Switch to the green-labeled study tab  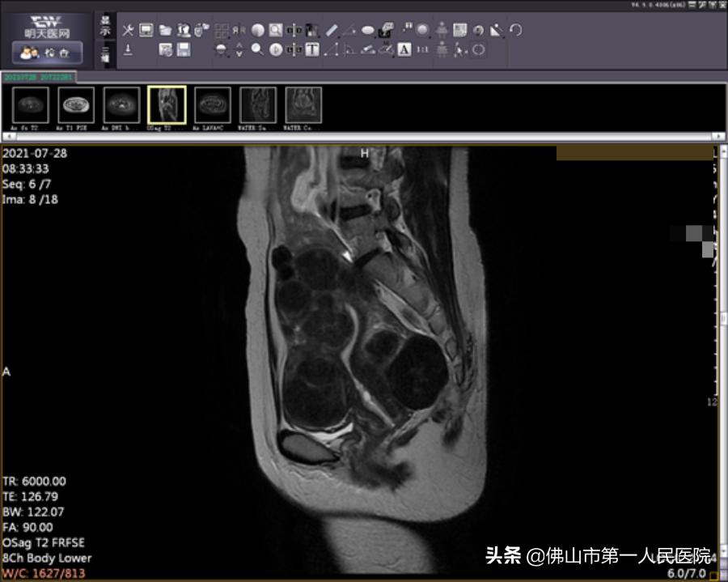39,77
